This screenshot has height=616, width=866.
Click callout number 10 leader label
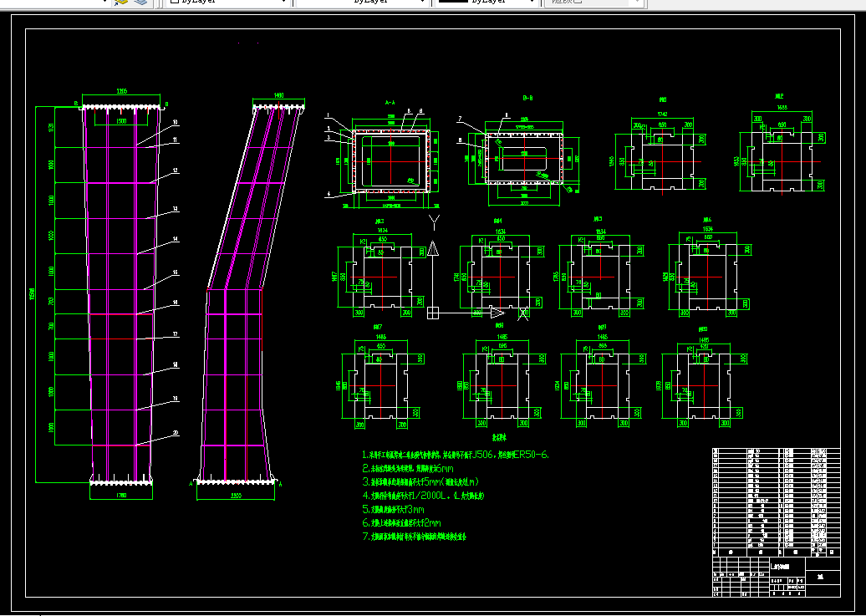(175, 121)
